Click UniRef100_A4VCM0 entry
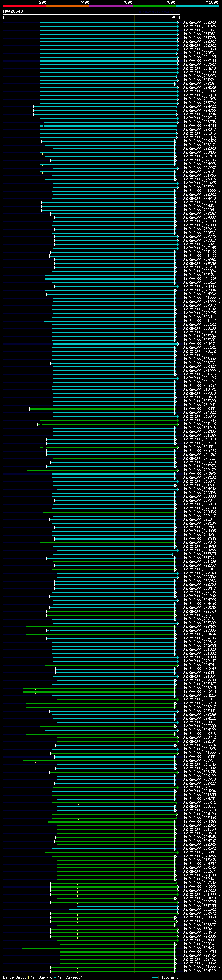Image resolution: width=222 pixels, height=980 pixels. (x=199, y=883)
